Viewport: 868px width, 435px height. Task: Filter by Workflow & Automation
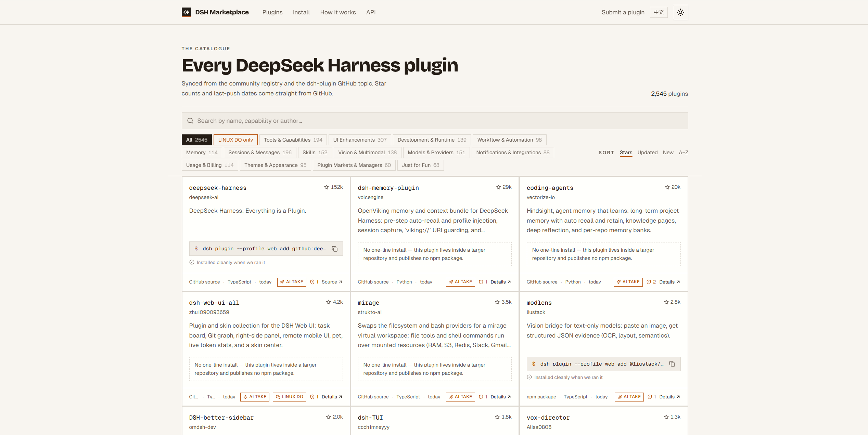point(509,140)
